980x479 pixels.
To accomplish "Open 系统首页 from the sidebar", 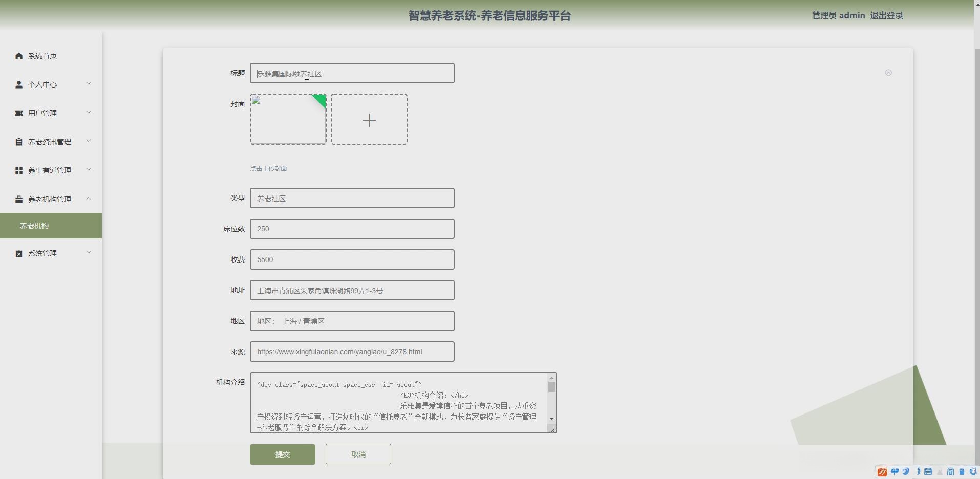I will (42, 56).
